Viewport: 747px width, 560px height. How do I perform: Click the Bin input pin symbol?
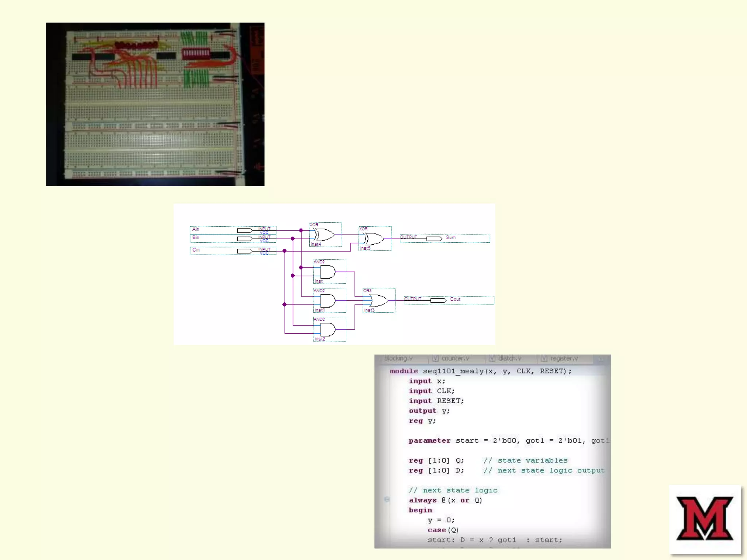click(x=245, y=239)
